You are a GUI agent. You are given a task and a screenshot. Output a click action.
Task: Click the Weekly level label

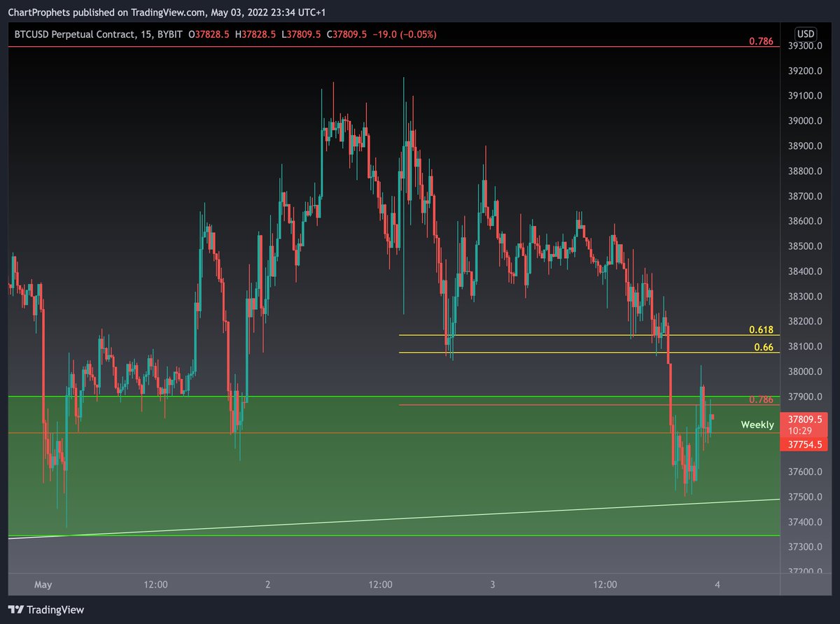tap(757, 425)
